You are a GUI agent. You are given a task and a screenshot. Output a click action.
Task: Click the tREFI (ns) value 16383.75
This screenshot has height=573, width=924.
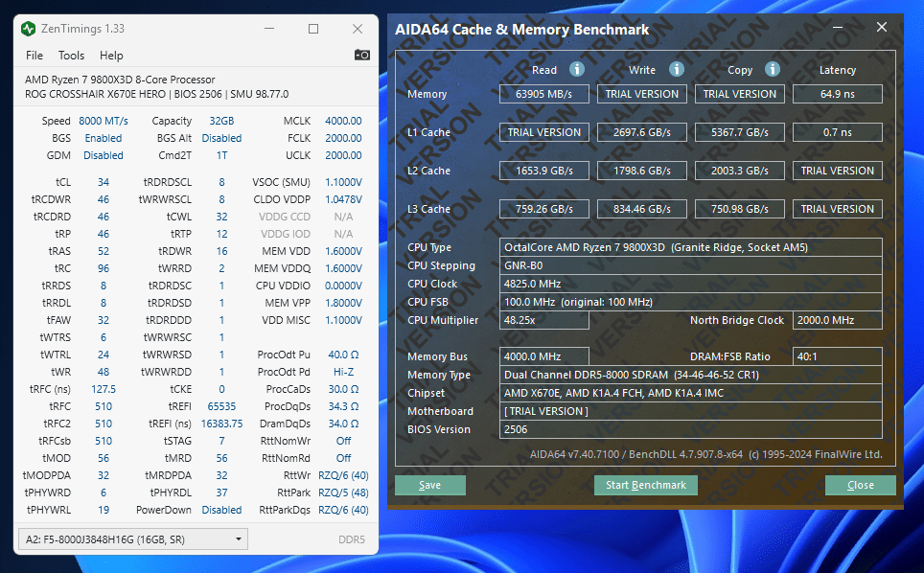pyautogui.click(x=221, y=424)
